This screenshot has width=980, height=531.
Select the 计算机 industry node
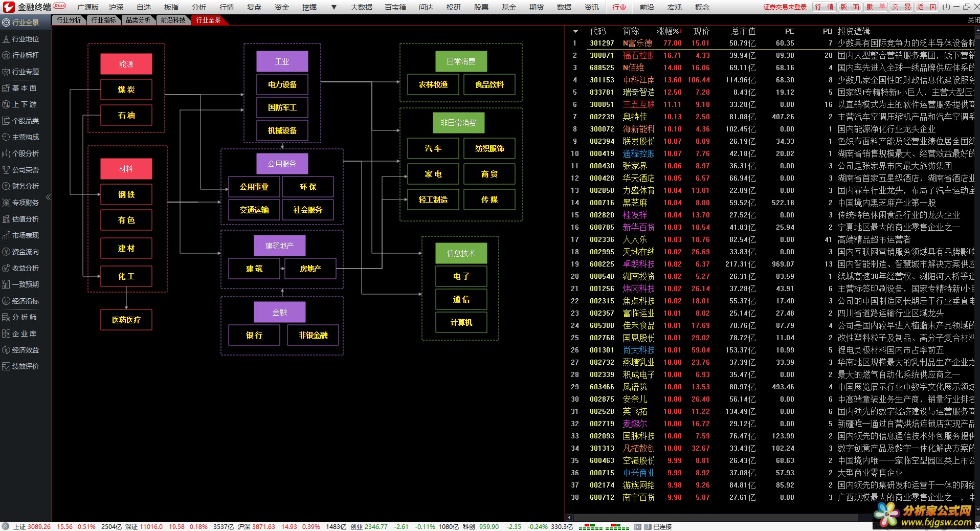click(x=461, y=322)
